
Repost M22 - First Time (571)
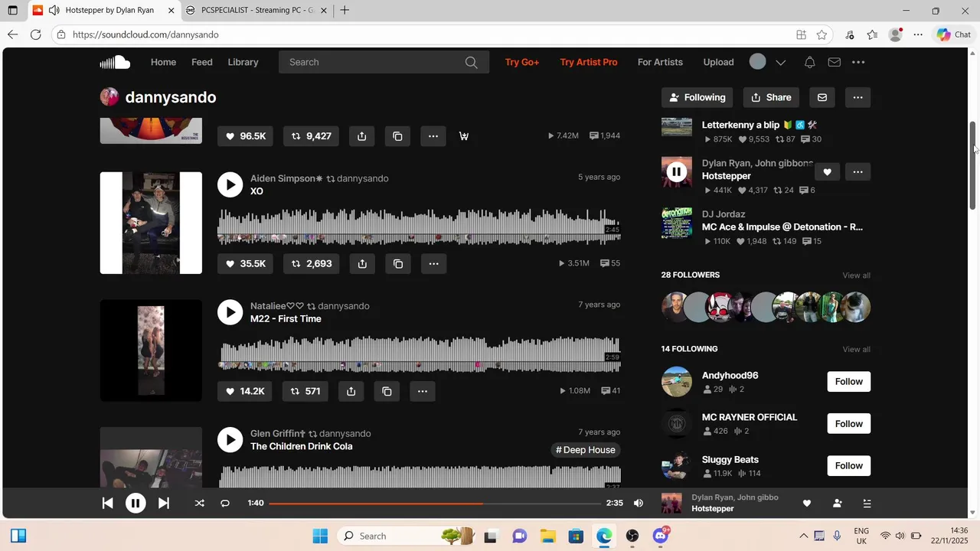305,391
